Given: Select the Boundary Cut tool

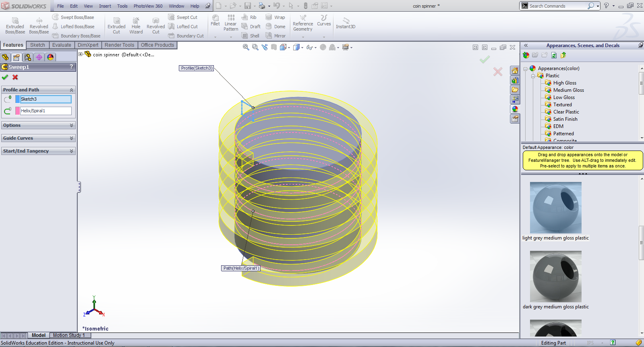Looking at the screenshot, I should coord(186,36).
